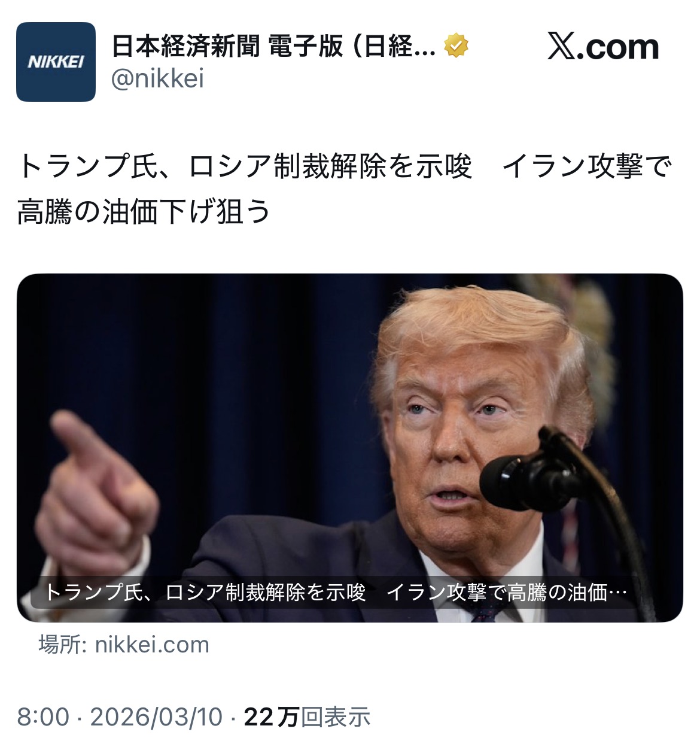The width and height of the screenshot is (700, 747).
Task: Click the .com text beside X logo
Action: tap(619, 48)
